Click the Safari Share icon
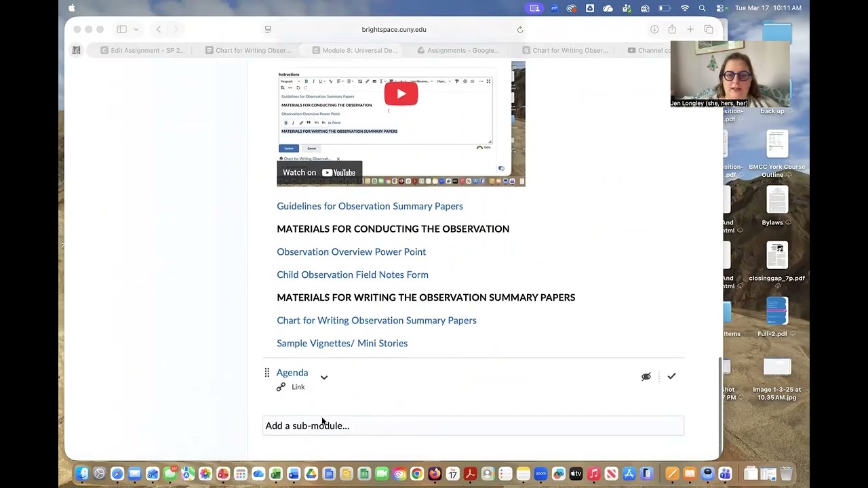Screen dimensions: 868x488 (672, 29)
